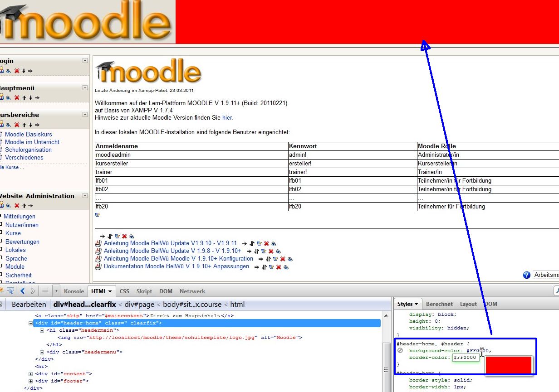
Task: Edit the Moodle V 1.9.10+ Konfiguration resource
Action: click(x=275, y=259)
